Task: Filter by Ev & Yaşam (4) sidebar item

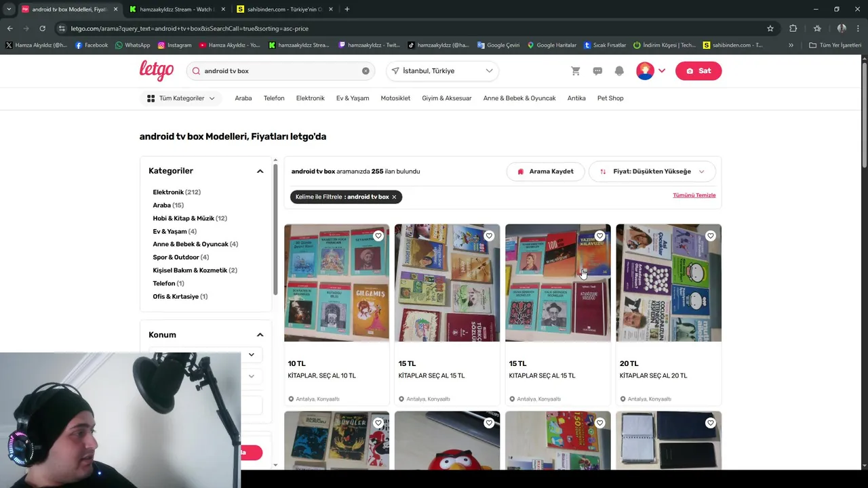Action: tap(174, 232)
